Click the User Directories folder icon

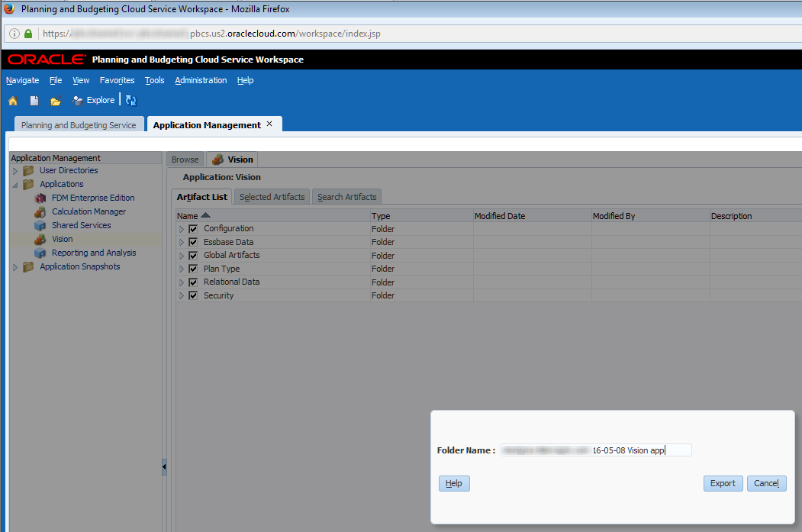[x=29, y=170]
